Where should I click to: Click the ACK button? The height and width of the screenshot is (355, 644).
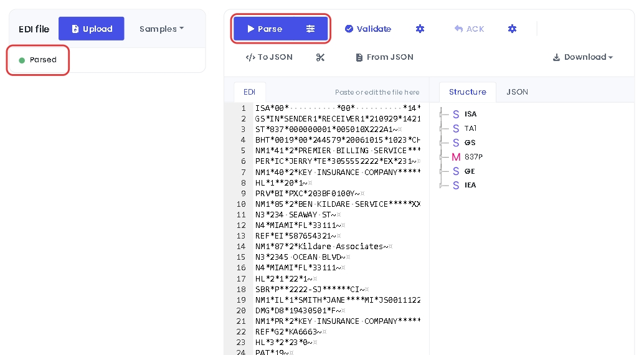[469, 29]
